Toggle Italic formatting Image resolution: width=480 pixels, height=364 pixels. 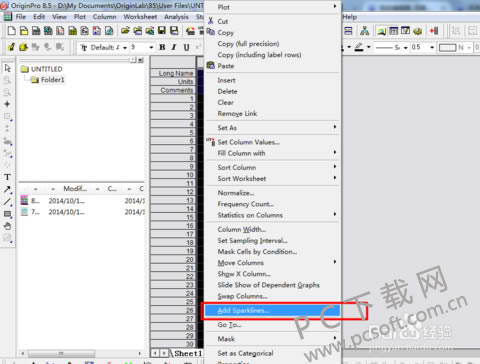[174, 47]
